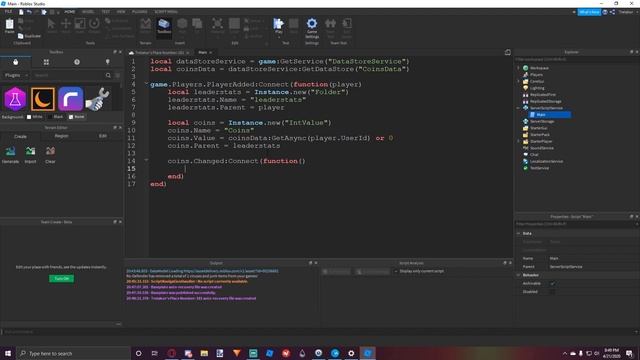Collapse the ServerScriptService node in Explorer

coord(519,108)
